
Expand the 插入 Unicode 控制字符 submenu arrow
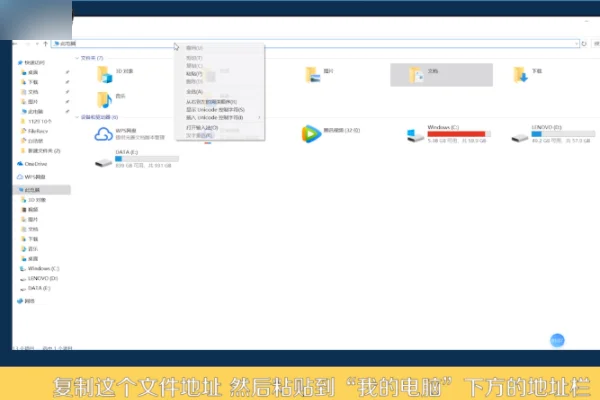(x=259, y=118)
